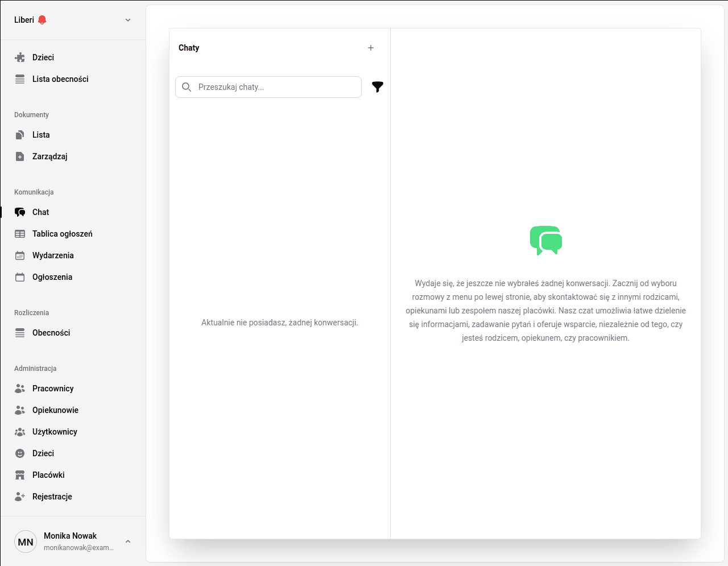This screenshot has height=566, width=728.
Task: Click the Placówki building icon
Action: coord(20,475)
